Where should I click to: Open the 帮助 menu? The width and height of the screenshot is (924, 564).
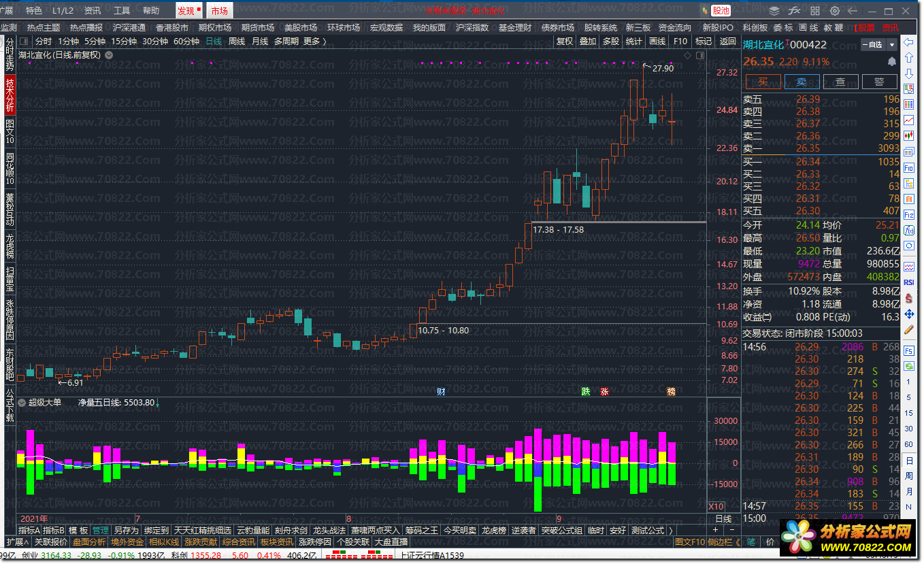tap(150, 11)
